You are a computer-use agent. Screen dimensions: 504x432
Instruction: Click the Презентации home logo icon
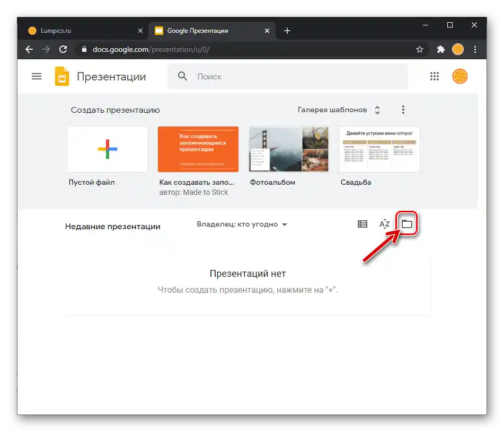pos(61,76)
